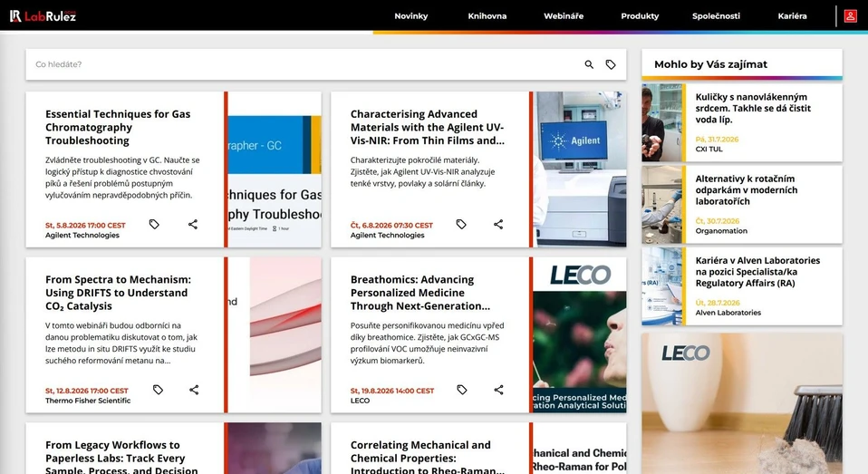Click the date 'Čt, 6.8.2026 07:30 CEST'

[x=391, y=226]
